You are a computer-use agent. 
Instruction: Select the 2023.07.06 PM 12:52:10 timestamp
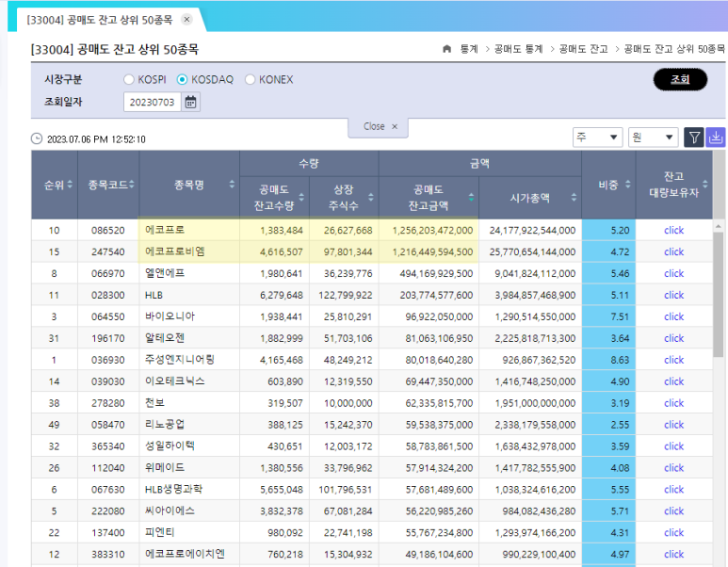tap(96, 139)
